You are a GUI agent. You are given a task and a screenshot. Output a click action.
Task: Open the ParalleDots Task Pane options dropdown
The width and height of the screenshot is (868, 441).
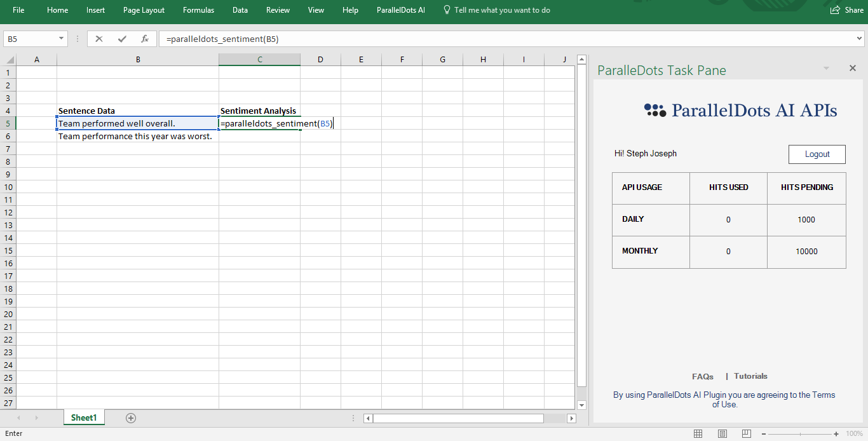coord(826,68)
